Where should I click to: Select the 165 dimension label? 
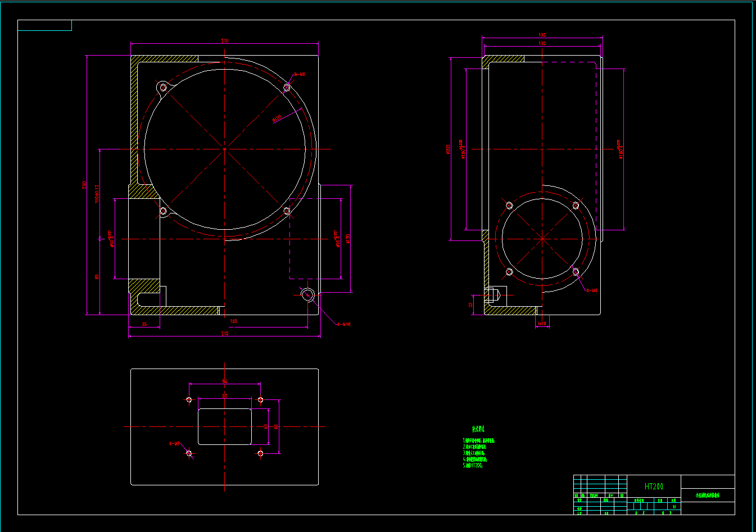(x=233, y=321)
